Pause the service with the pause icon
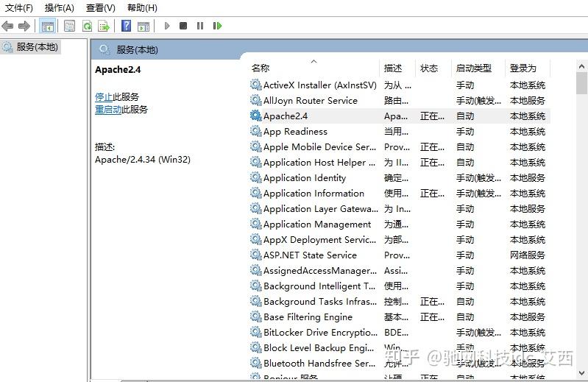Image resolution: width=588 pixels, height=382 pixels. [200, 26]
